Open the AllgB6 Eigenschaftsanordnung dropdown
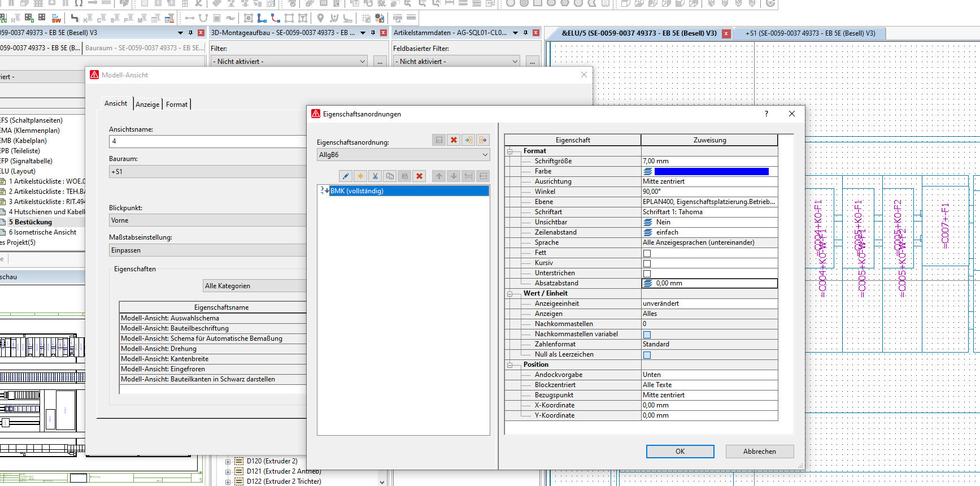 click(403, 155)
